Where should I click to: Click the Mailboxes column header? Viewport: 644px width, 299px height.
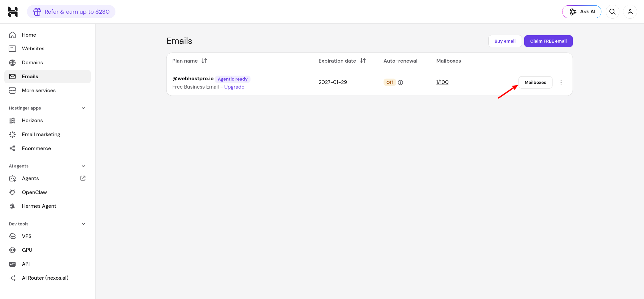tap(448, 61)
